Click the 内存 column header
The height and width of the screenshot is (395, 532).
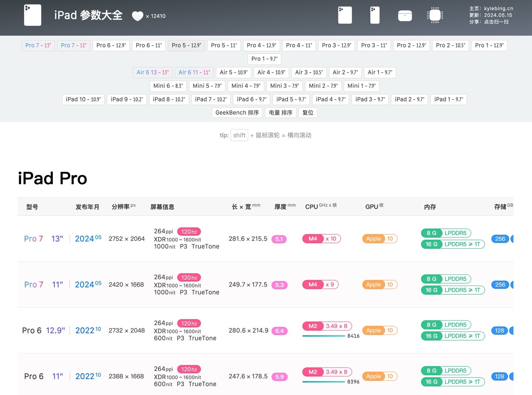click(430, 207)
